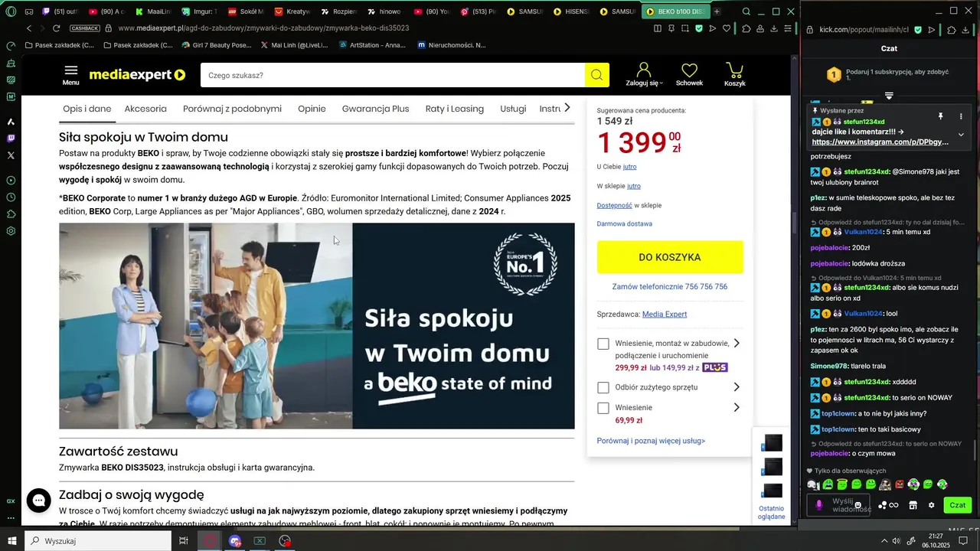Viewport: 980px width, 551px height.
Task: Go back in the main browser
Action: coord(29,28)
